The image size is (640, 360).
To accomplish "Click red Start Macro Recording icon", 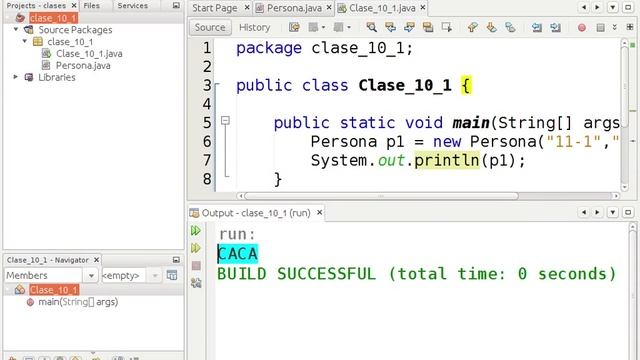I will coord(582,27).
